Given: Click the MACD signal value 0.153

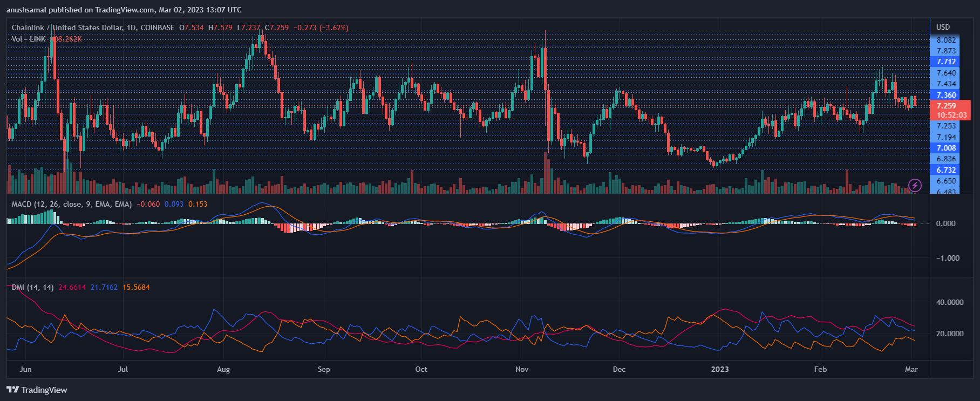Looking at the screenshot, I should pos(198,204).
